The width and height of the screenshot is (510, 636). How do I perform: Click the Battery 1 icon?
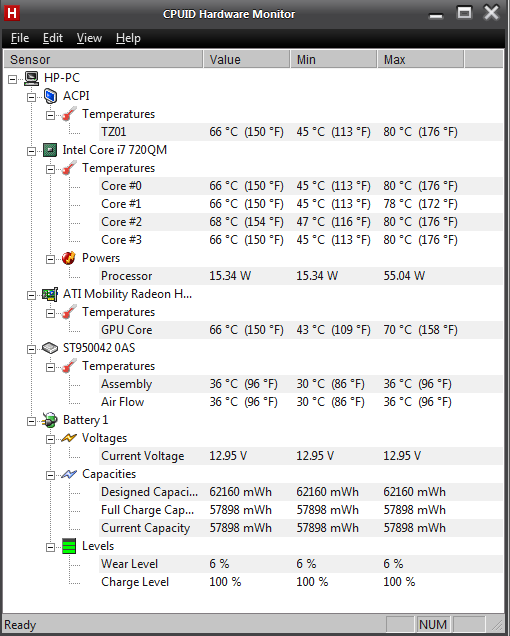point(50,420)
